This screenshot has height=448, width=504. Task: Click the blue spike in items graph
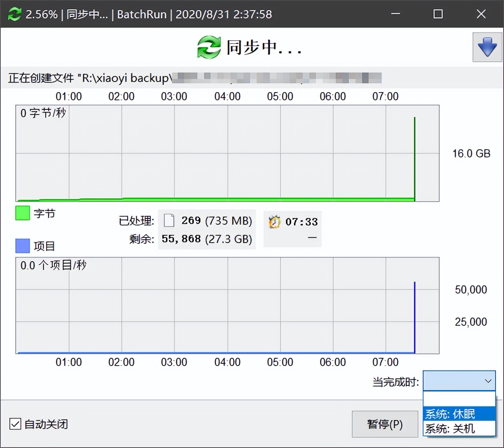[414, 315]
